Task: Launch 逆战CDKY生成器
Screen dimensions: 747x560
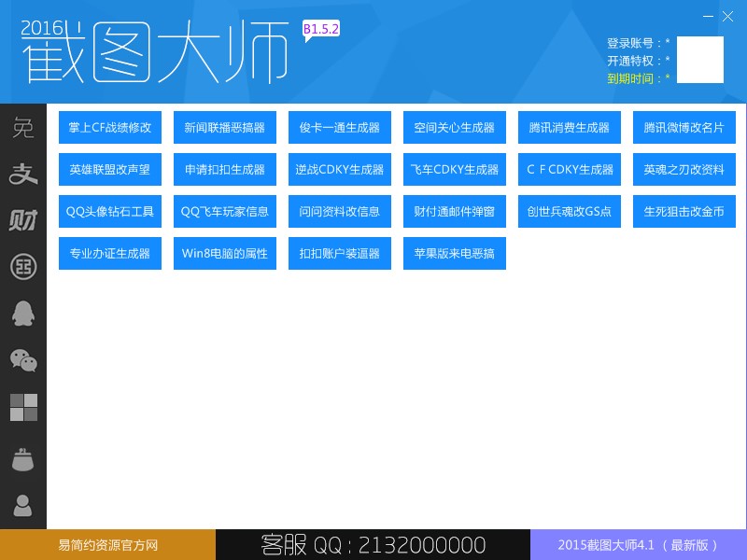Action: tap(339, 169)
